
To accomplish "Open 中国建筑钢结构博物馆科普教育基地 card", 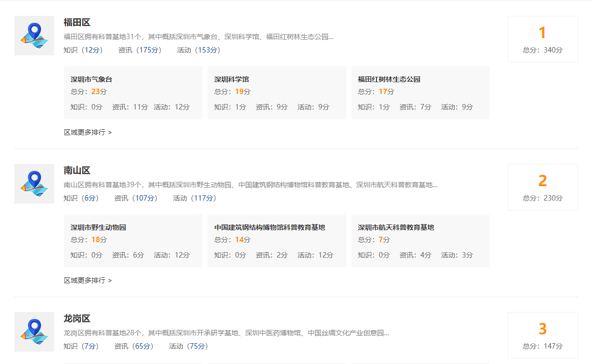I will point(276,241).
